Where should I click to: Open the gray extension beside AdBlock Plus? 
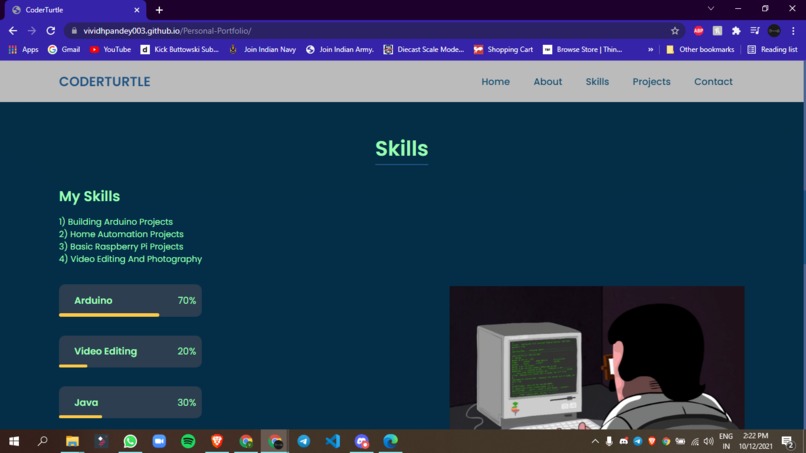(x=717, y=31)
